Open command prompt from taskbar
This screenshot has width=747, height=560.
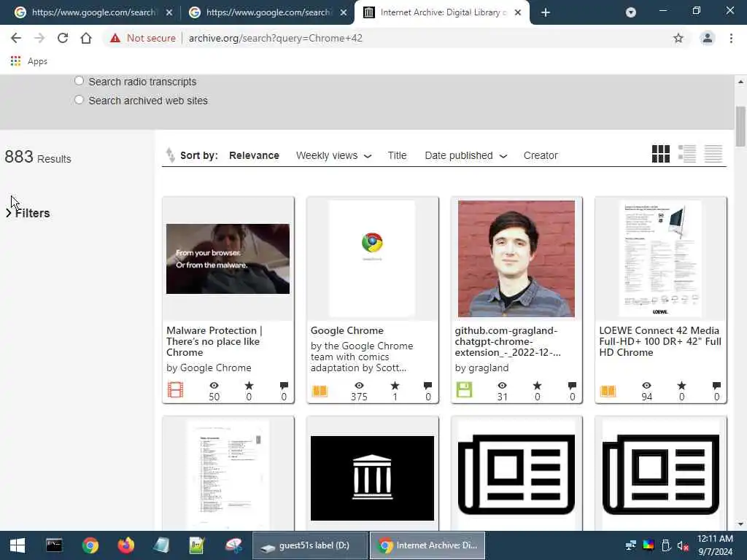pyautogui.click(x=54, y=545)
